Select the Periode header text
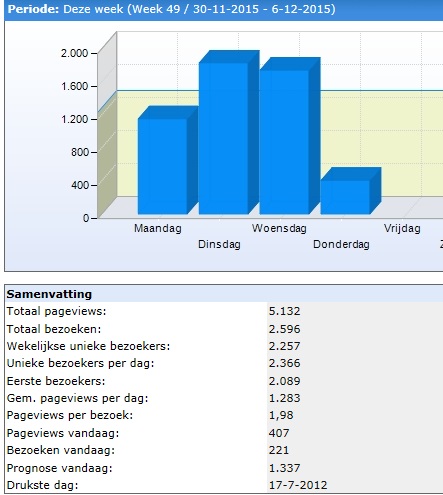Screen dimensions: 443x495 [x=172, y=9]
